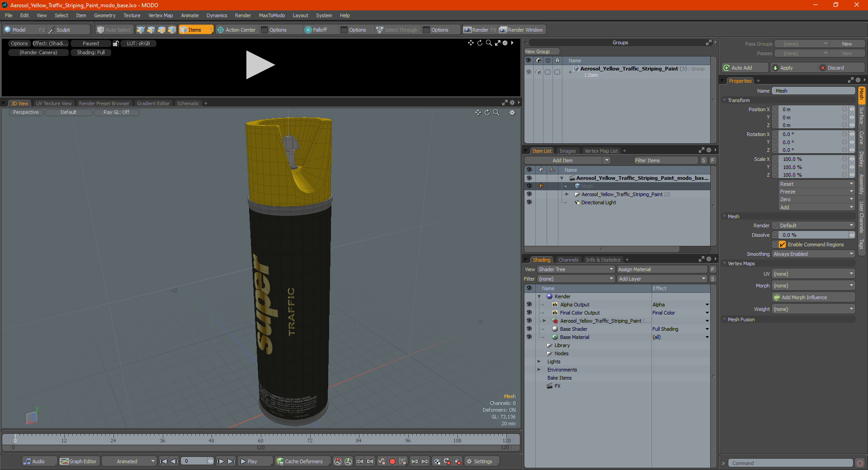Switch to Channels tab
The width and height of the screenshot is (868, 470).
tap(568, 260)
